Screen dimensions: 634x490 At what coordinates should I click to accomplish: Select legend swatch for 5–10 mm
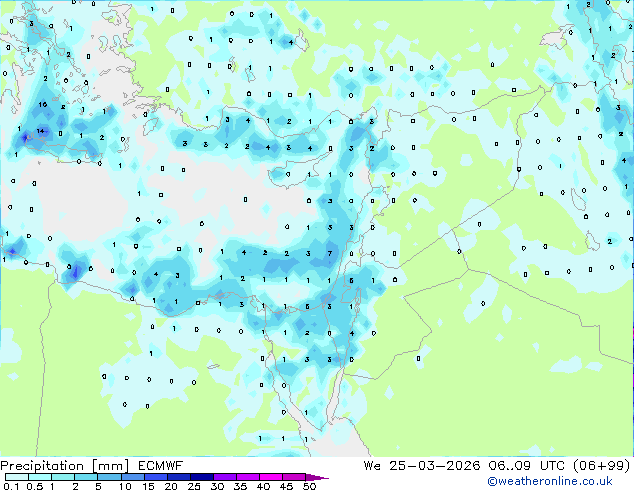pos(110,477)
